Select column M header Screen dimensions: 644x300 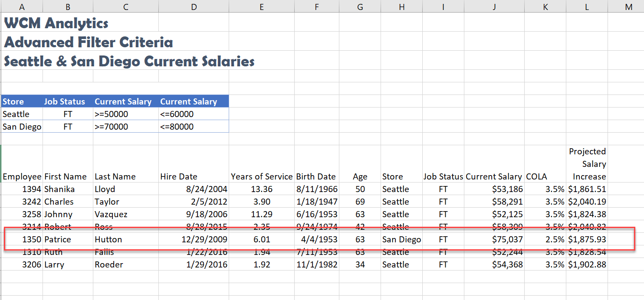tap(628, 6)
